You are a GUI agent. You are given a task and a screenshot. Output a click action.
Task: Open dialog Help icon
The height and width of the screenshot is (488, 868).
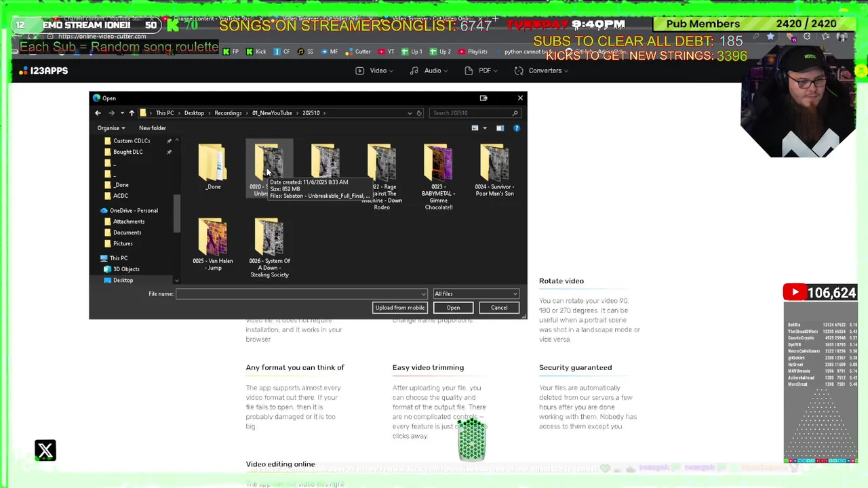point(517,128)
